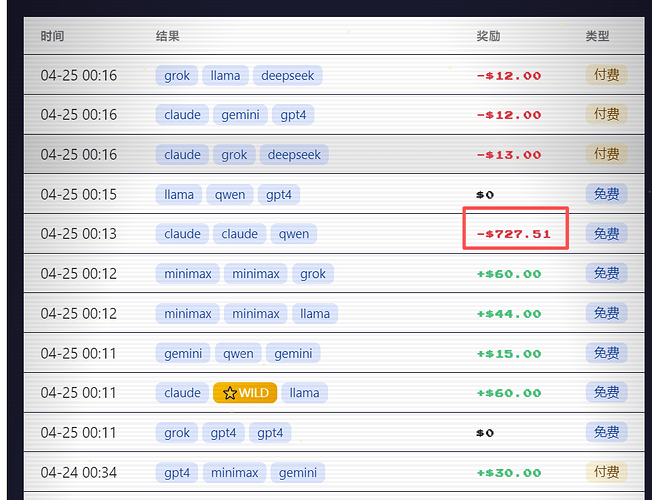Click the grok tag in the grok gpt4 gpt4 row
This screenshot has height=500, width=652.
(177, 433)
